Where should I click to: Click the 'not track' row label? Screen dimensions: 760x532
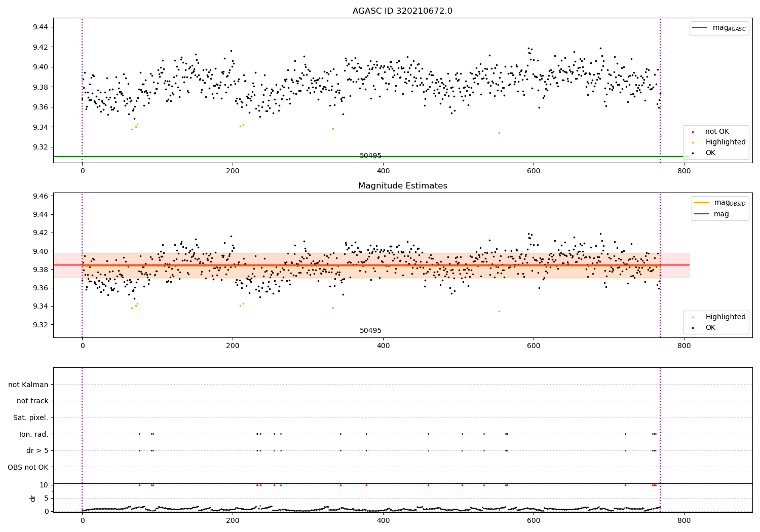[x=32, y=401]
